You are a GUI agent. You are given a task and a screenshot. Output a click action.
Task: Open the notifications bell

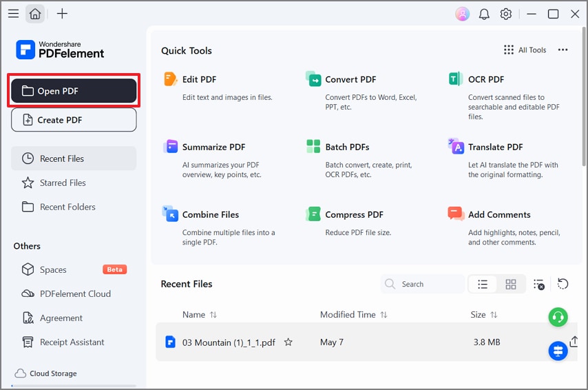tap(484, 14)
